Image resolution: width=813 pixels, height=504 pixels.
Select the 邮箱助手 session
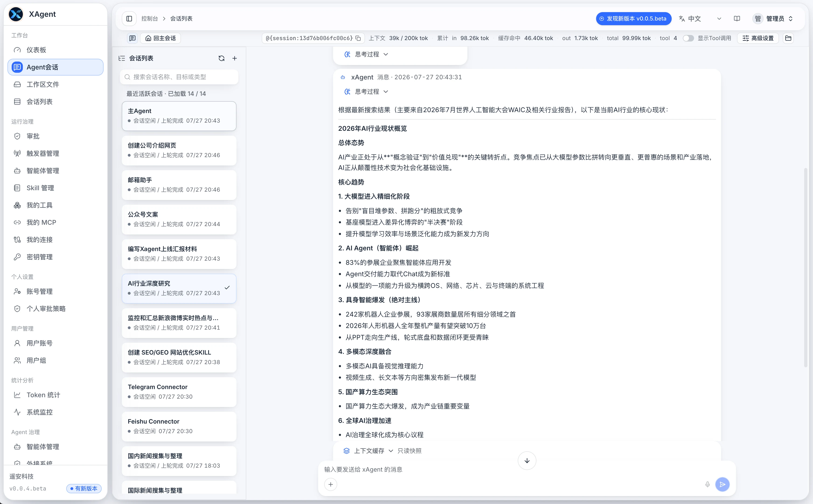point(179,185)
